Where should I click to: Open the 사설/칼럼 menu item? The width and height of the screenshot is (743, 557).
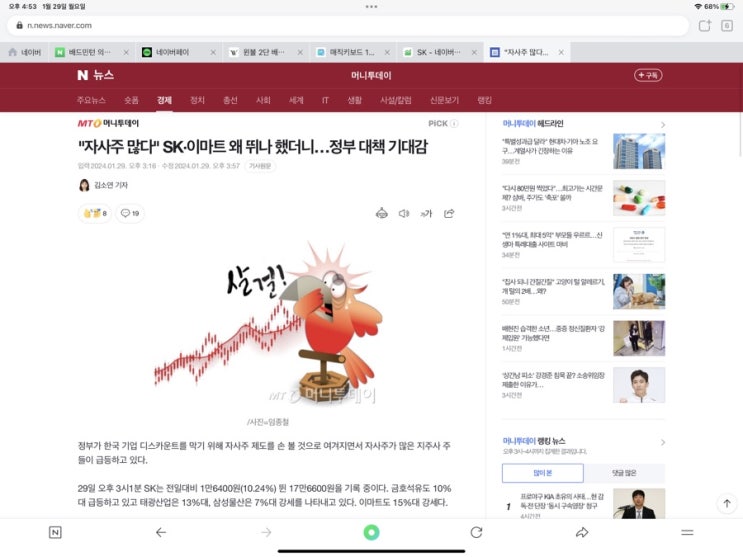[x=396, y=100]
